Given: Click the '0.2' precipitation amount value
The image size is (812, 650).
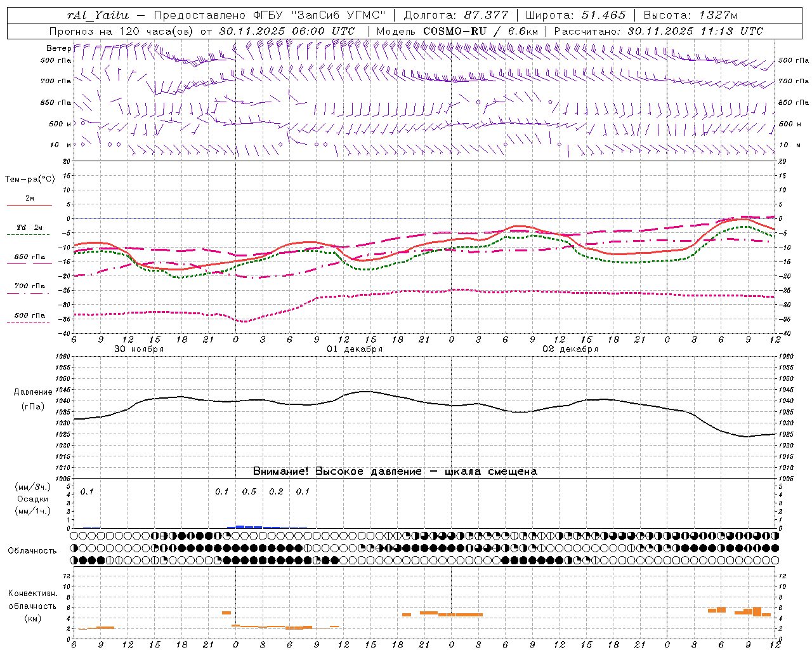Looking at the screenshot, I should [276, 492].
